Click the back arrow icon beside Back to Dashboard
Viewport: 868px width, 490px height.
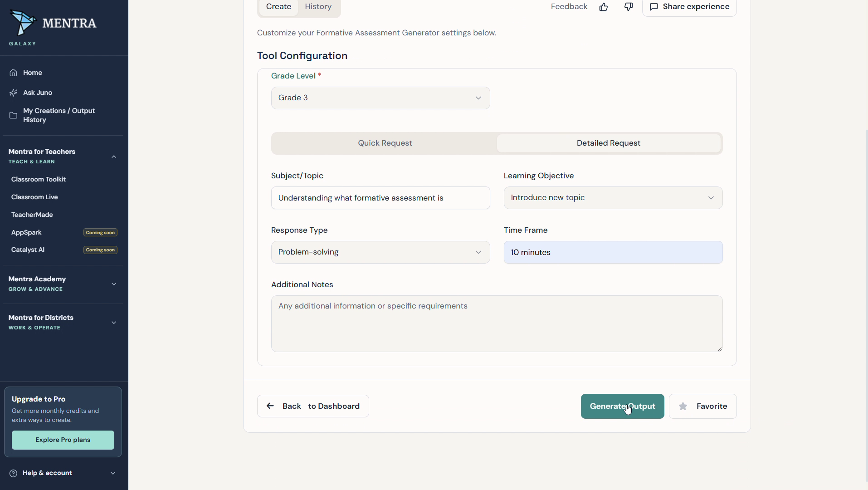[x=270, y=406]
